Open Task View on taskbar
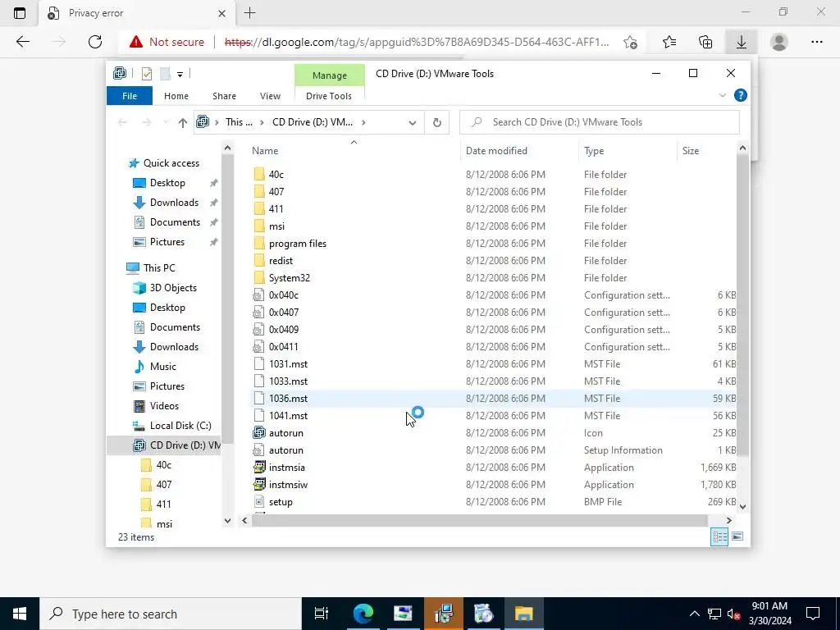This screenshot has height=630, width=840. [322, 614]
